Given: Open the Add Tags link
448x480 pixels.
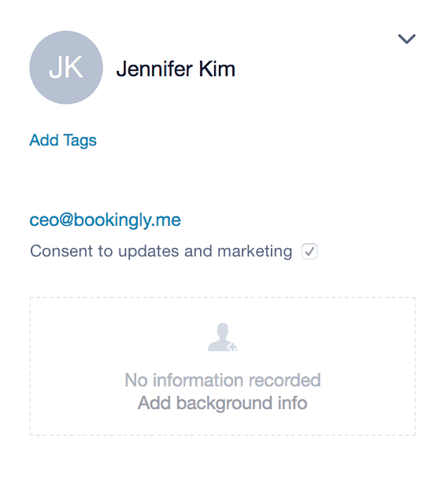Looking at the screenshot, I should click(x=63, y=141).
